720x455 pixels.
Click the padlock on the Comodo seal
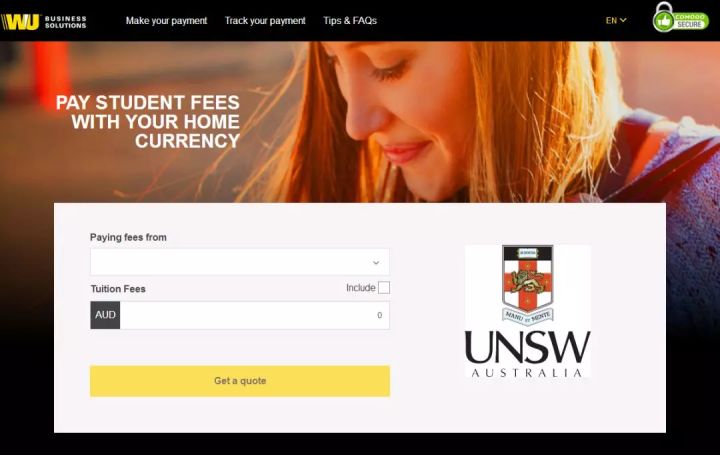click(663, 7)
